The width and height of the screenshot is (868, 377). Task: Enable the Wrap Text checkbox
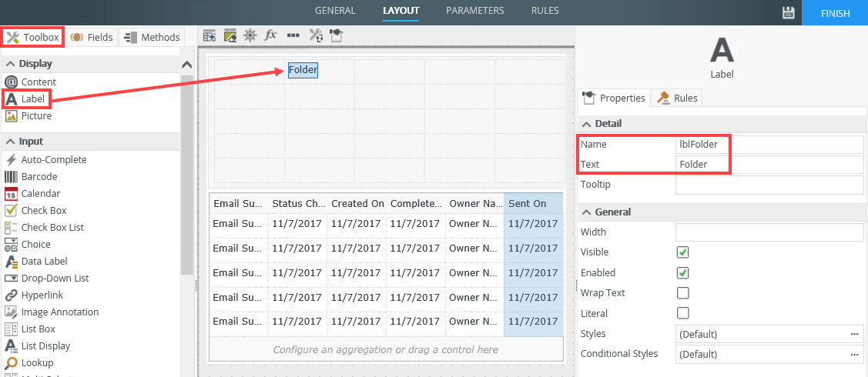coord(683,292)
